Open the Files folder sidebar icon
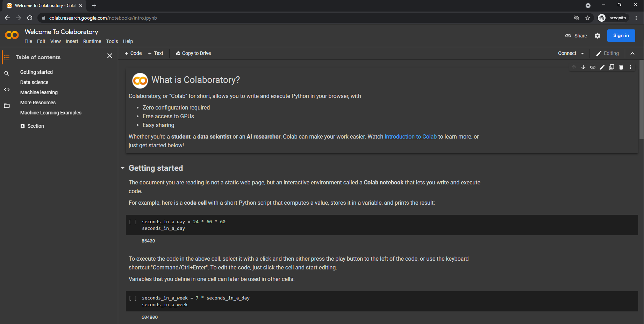The height and width of the screenshot is (324, 644). 7,106
